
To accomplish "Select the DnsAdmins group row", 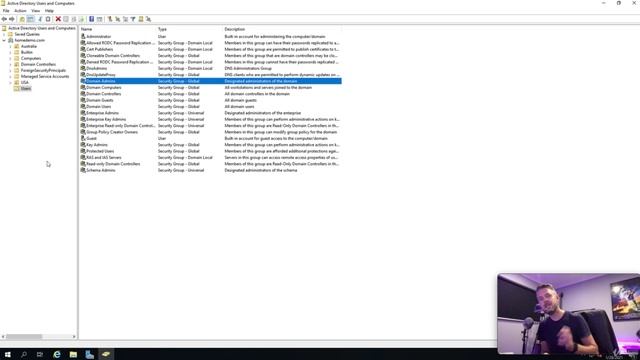I will [x=211, y=69].
